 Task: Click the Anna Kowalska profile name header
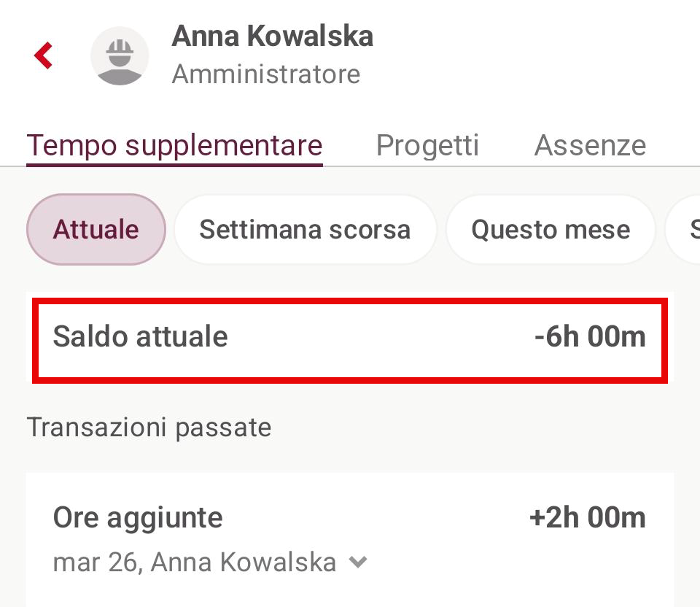pyautogui.click(x=272, y=36)
